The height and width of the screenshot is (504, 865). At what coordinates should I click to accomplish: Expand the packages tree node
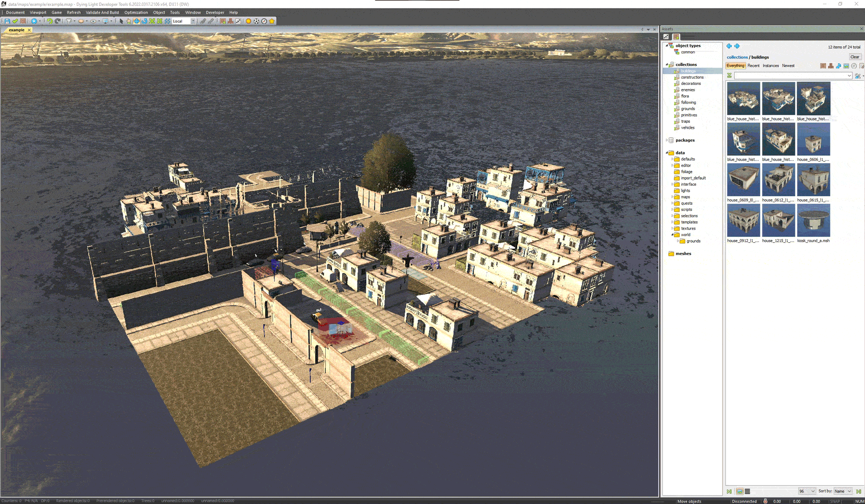click(667, 140)
